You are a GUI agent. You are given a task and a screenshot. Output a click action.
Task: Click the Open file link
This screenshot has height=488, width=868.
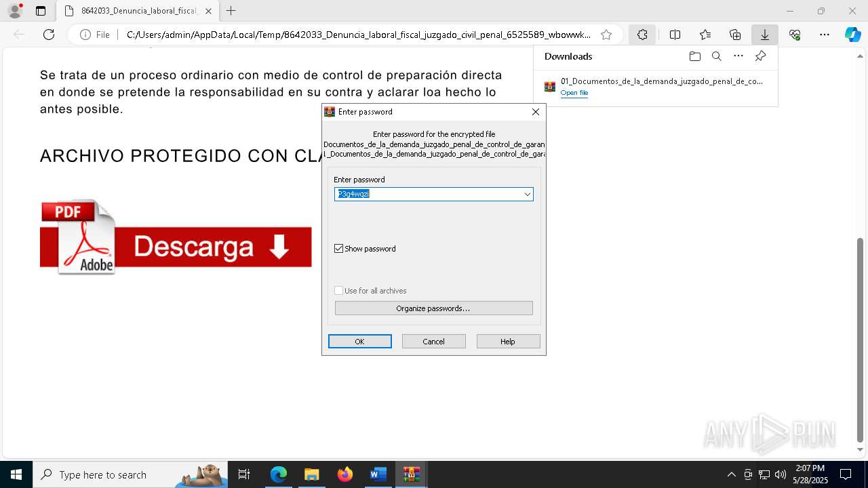click(x=574, y=93)
